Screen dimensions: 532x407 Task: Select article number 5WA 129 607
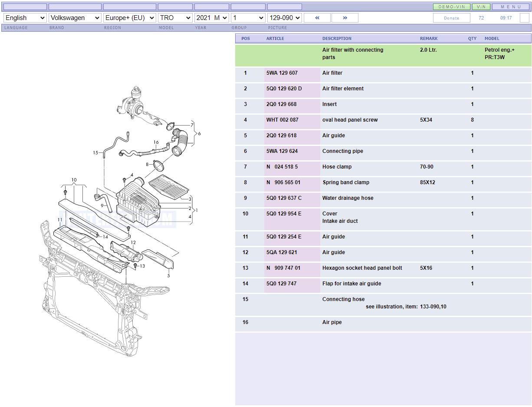pyautogui.click(x=282, y=73)
